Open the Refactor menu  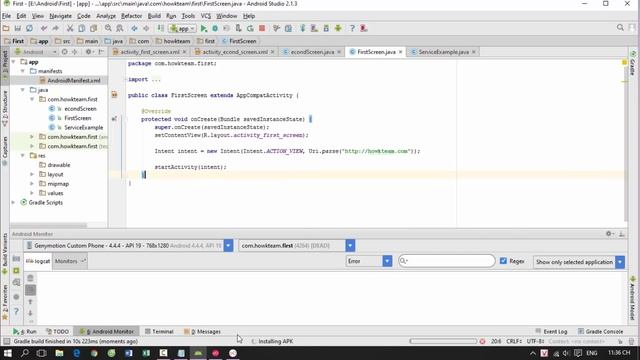tap(131, 16)
